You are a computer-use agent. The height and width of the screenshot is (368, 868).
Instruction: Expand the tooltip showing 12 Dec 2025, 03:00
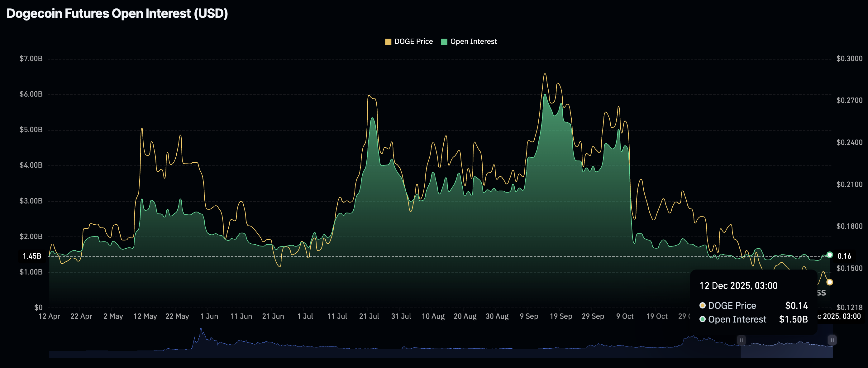tap(739, 285)
